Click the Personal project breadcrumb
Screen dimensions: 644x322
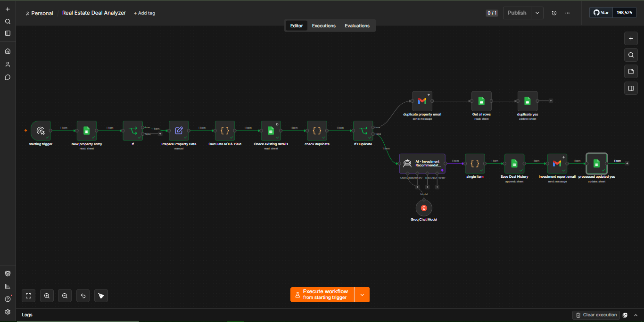click(40, 13)
